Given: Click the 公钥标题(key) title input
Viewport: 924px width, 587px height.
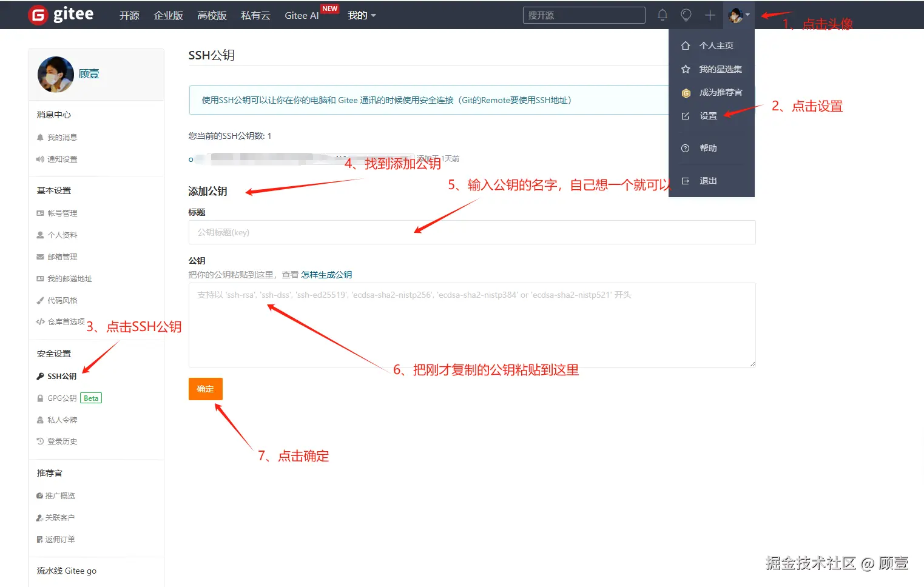Looking at the screenshot, I should click(472, 232).
